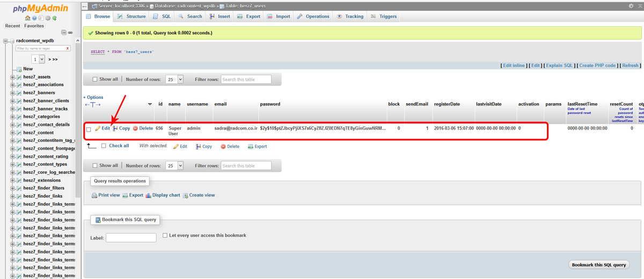Open the top Number of rows dropdown
644x279 pixels.
[174, 79]
